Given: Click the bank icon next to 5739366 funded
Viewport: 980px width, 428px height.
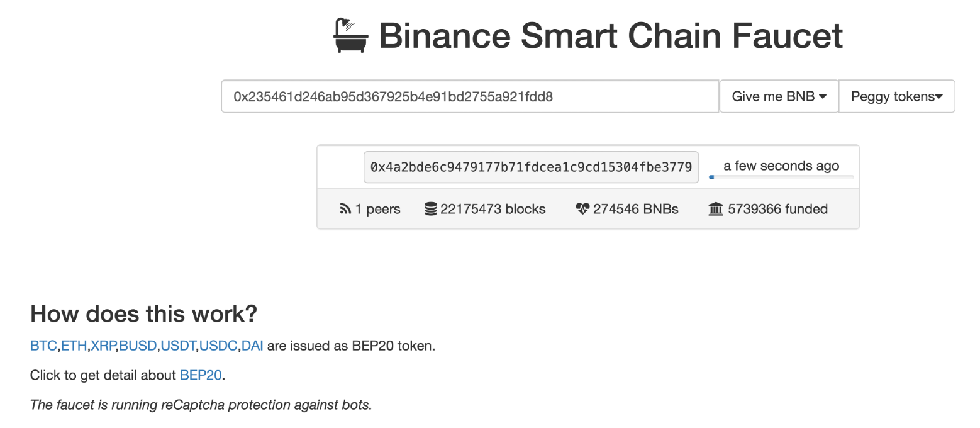Looking at the screenshot, I should (x=716, y=208).
